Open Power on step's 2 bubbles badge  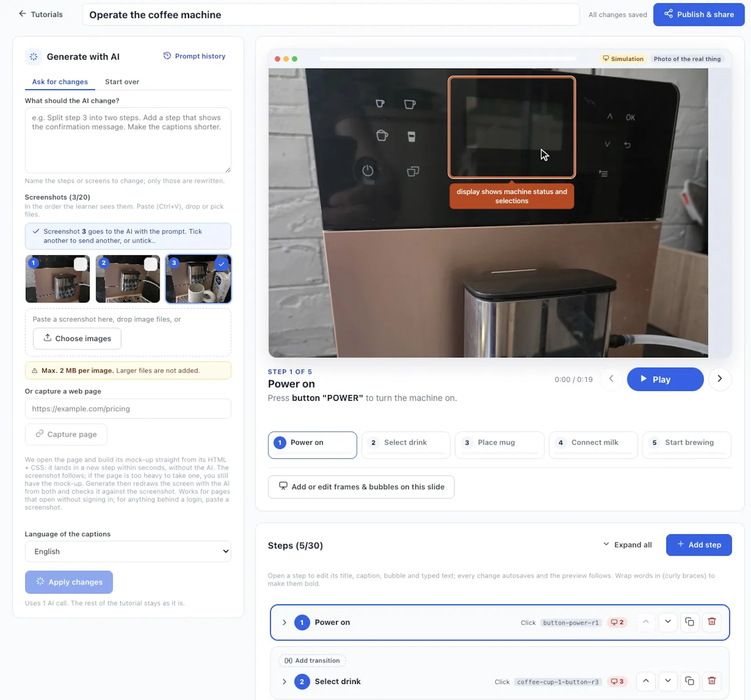coord(617,623)
